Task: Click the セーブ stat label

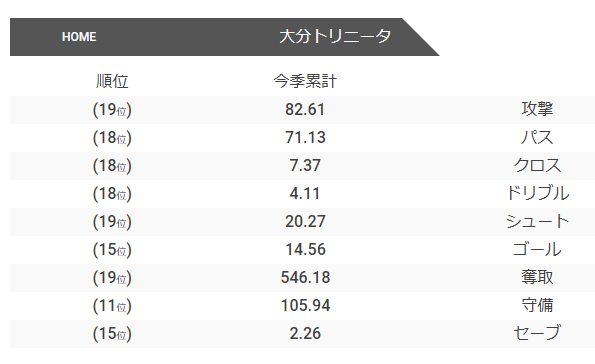Action: pos(537,333)
